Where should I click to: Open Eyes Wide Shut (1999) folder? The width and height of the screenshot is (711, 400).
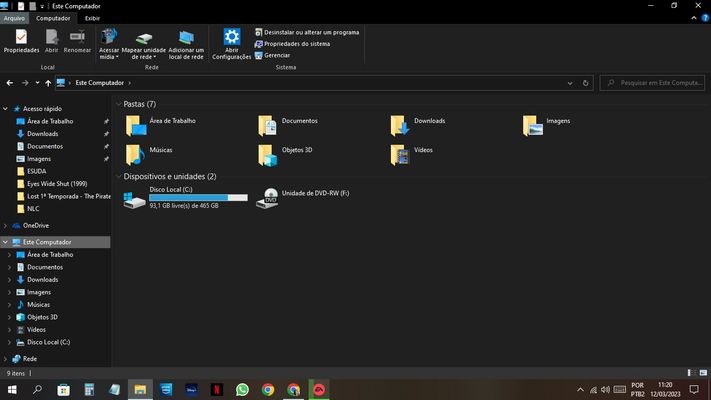tap(55, 184)
